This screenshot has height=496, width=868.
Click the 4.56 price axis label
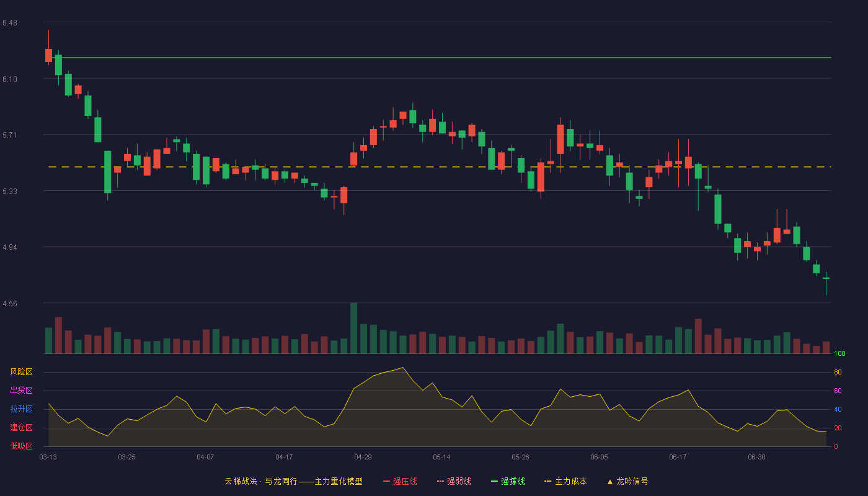click(10, 304)
